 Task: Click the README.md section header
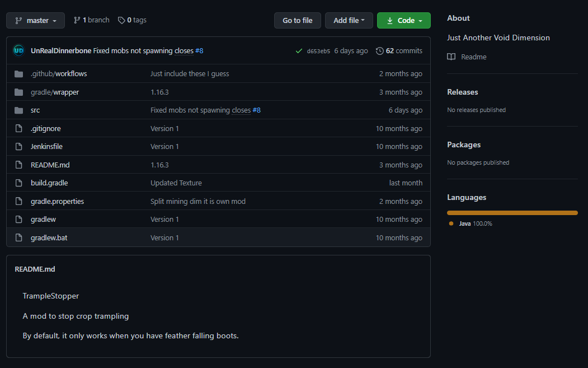click(35, 269)
